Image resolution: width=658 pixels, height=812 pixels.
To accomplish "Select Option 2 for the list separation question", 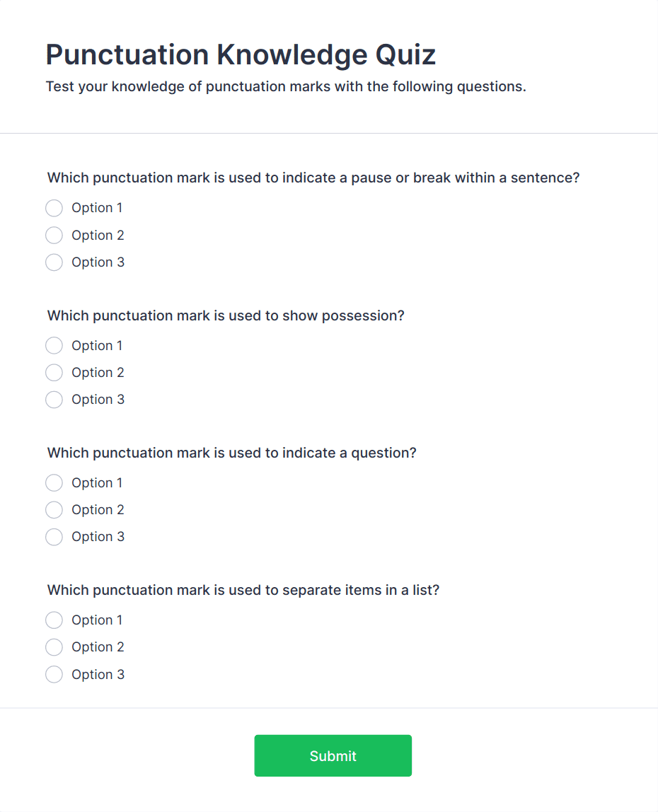I will pos(54,647).
